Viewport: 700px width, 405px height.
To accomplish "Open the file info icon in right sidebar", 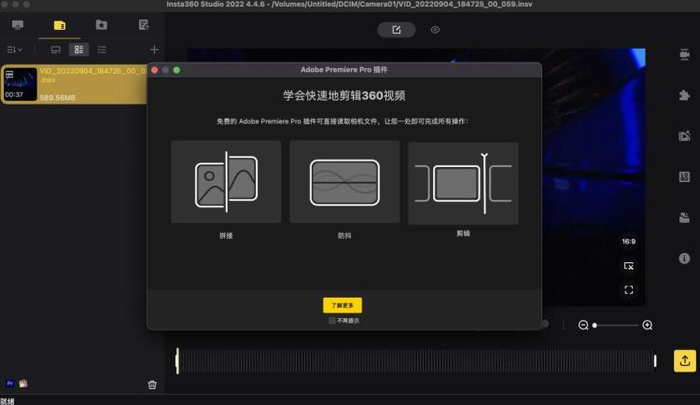I will point(684,258).
